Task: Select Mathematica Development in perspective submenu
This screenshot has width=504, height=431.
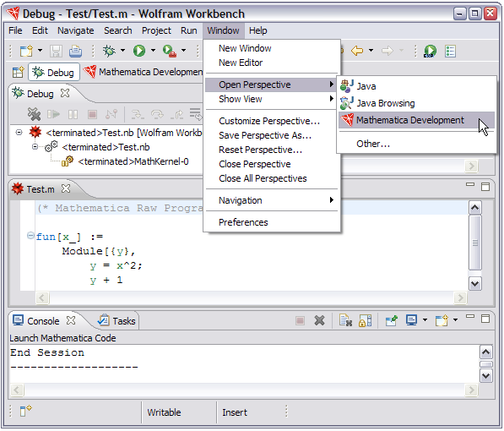Action: pos(416,120)
